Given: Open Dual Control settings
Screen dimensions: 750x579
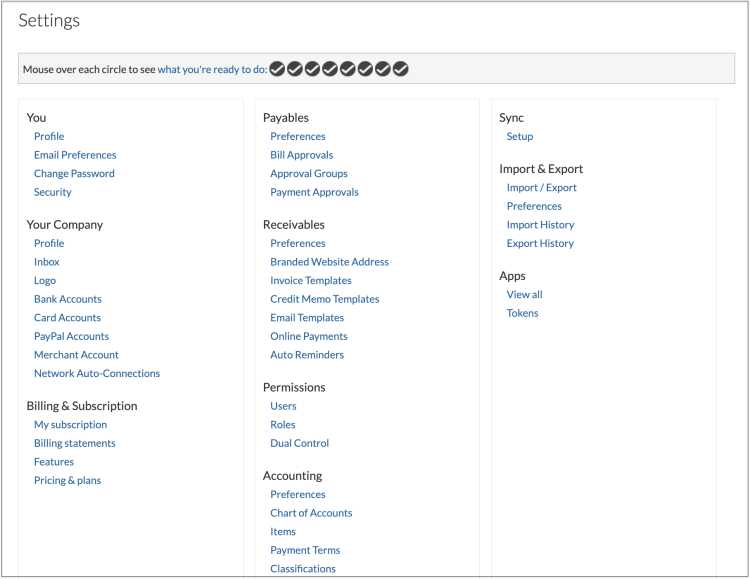Looking at the screenshot, I should coord(299,444).
